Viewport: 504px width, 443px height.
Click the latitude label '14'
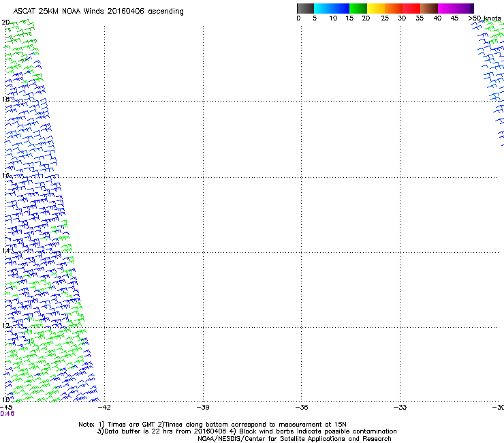[x=5, y=250]
